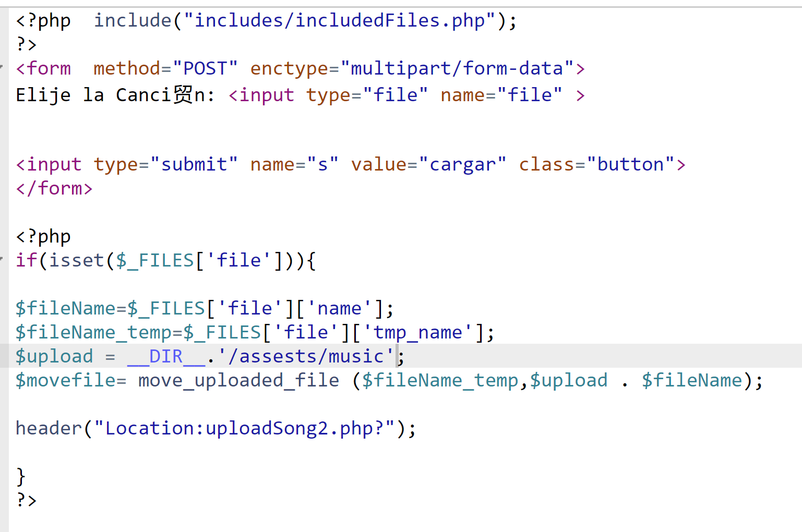Place cursor on the </form> closing tag

(x=54, y=188)
